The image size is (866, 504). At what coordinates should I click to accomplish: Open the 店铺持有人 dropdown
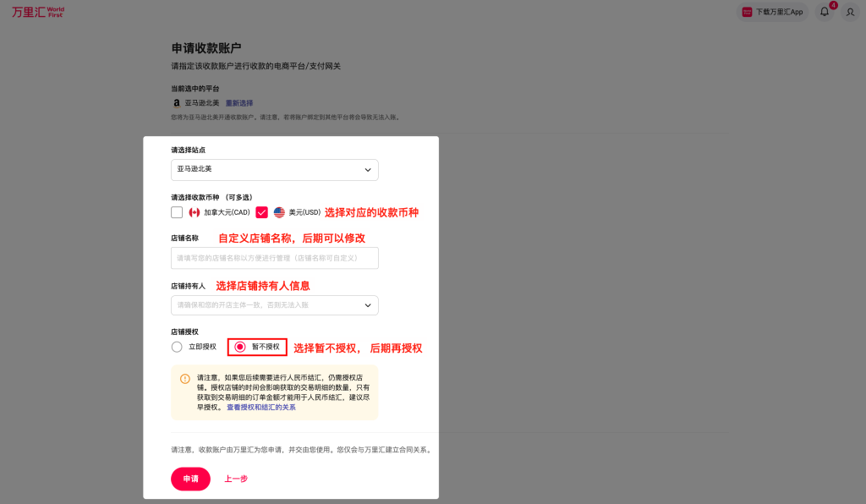pos(274,304)
